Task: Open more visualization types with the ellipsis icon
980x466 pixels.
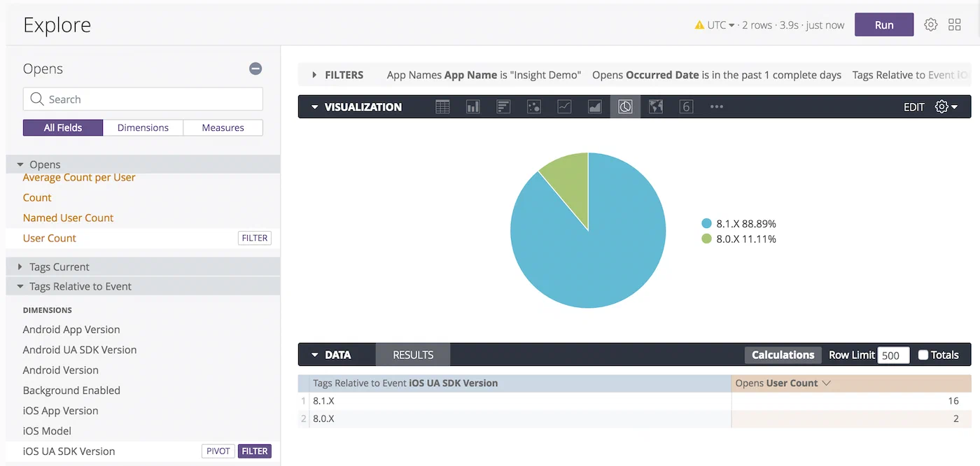Action: tap(715, 106)
